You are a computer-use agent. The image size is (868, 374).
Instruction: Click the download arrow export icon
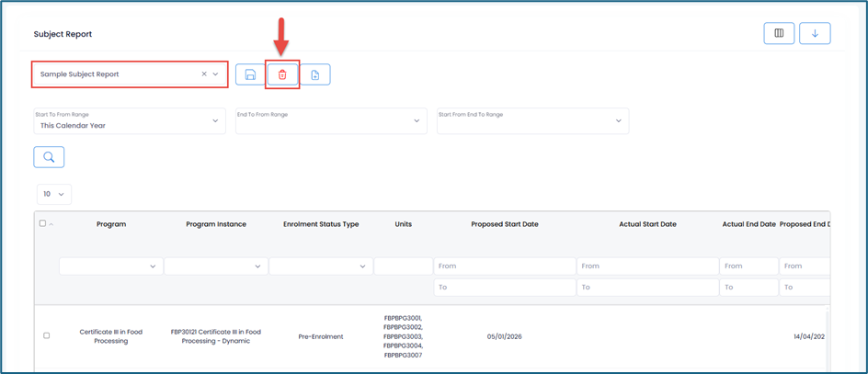coord(815,34)
